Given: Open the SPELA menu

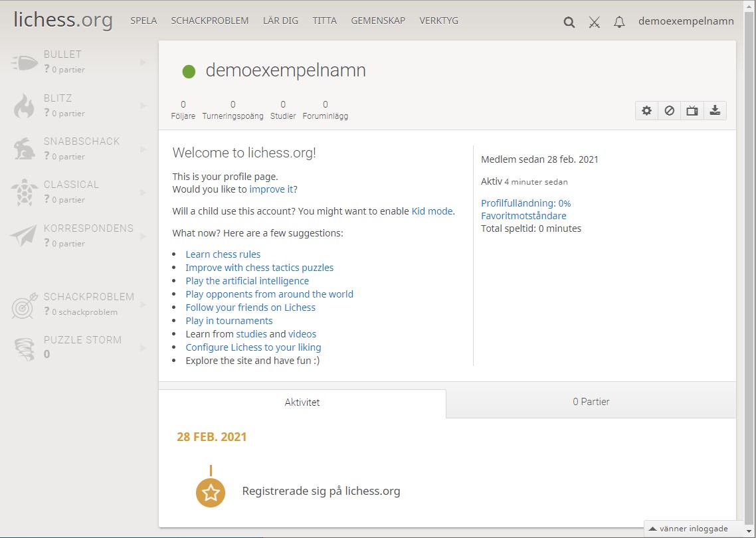Looking at the screenshot, I should (143, 21).
